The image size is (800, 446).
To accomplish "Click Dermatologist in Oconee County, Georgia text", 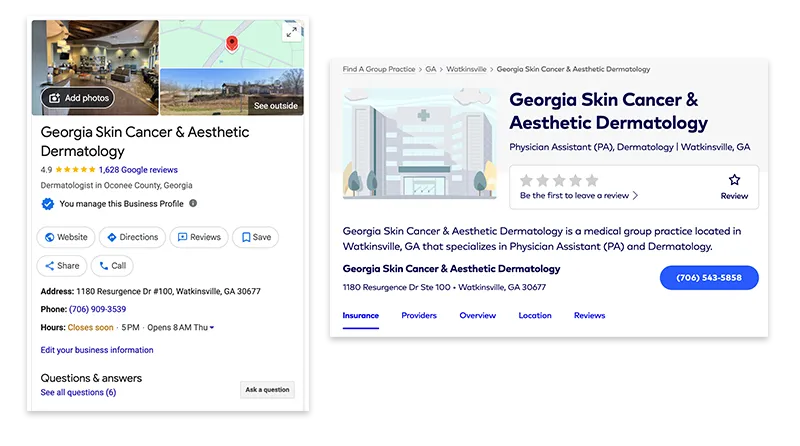I will coord(116,185).
